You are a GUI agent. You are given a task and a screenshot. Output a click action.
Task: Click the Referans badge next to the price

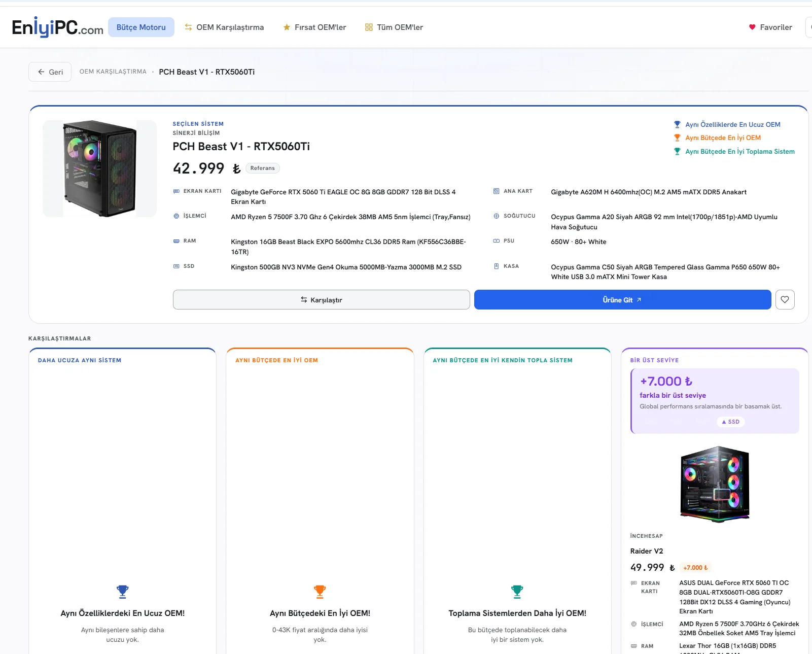(x=263, y=168)
